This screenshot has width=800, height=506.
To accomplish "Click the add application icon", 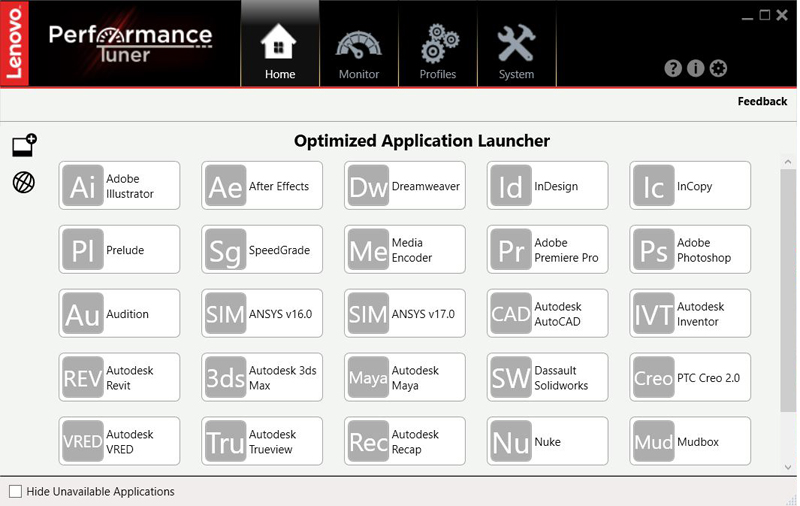I will [24, 145].
